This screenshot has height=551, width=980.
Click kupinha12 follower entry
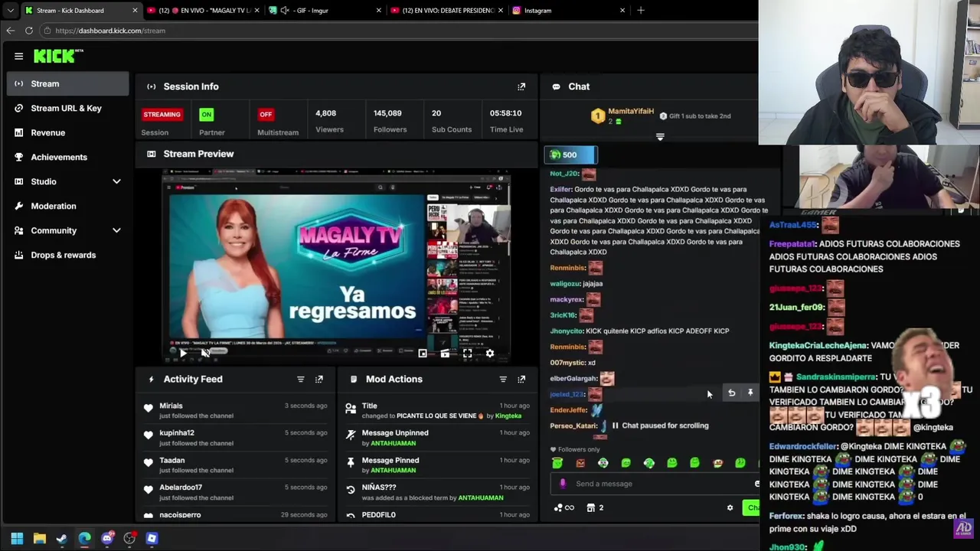pos(177,433)
